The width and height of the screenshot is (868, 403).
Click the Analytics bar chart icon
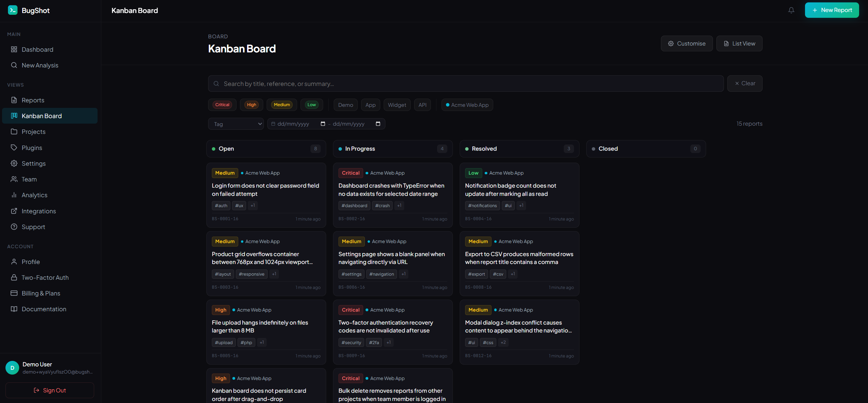tap(14, 195)
